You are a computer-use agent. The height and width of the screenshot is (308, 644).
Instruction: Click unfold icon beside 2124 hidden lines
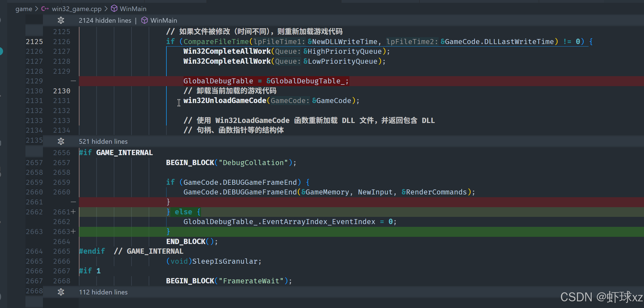61,20
